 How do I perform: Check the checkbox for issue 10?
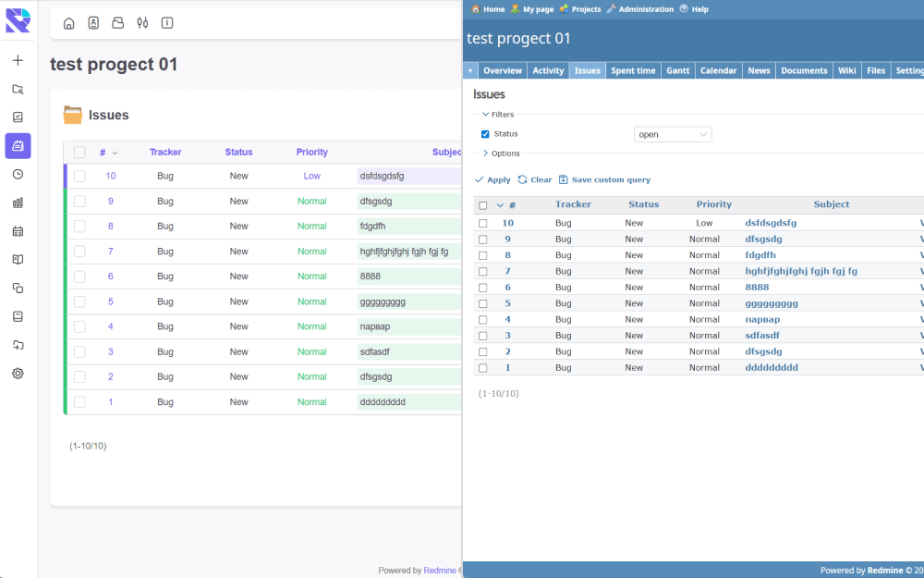[482, 222]
